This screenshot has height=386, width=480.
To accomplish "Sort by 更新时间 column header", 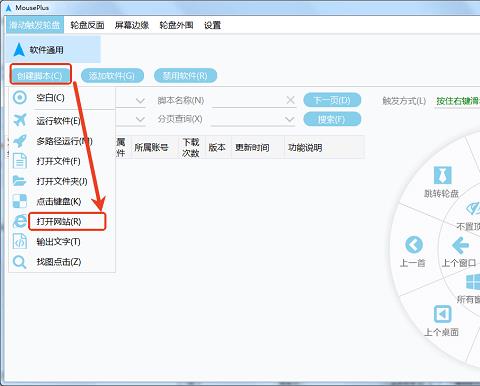I will click(x=257, y=147).
